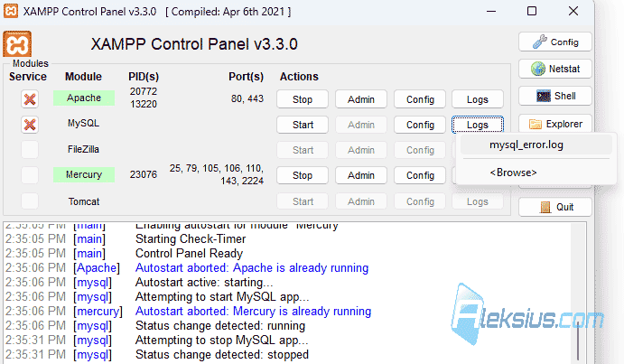This screenshot has width=624, height=364.
Task: Click the FileZilla module name
Action: (x=83, y=149)
